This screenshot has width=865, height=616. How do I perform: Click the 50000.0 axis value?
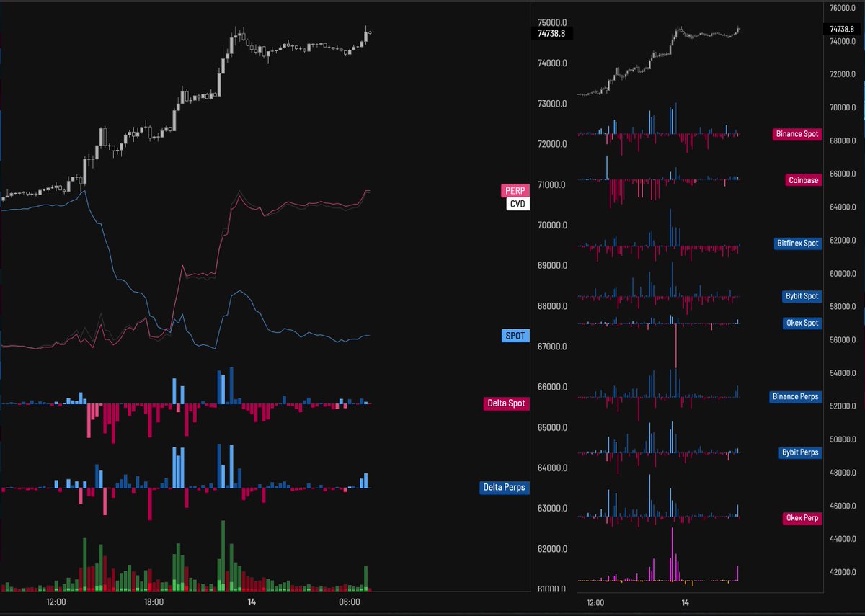click(844, 439)
